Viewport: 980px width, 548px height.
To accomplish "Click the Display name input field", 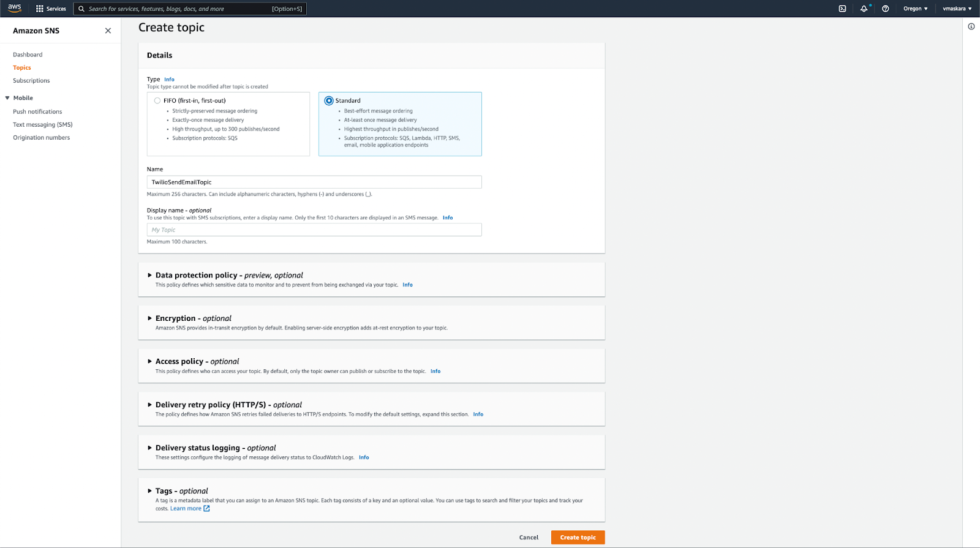I will pyautogui.click(x=314, y=230).
